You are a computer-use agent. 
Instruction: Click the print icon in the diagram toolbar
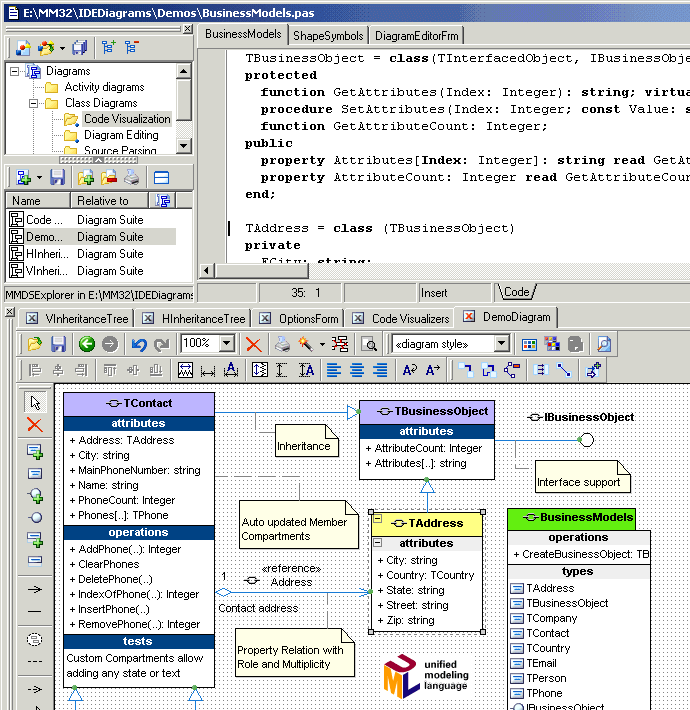coord(282,344)
